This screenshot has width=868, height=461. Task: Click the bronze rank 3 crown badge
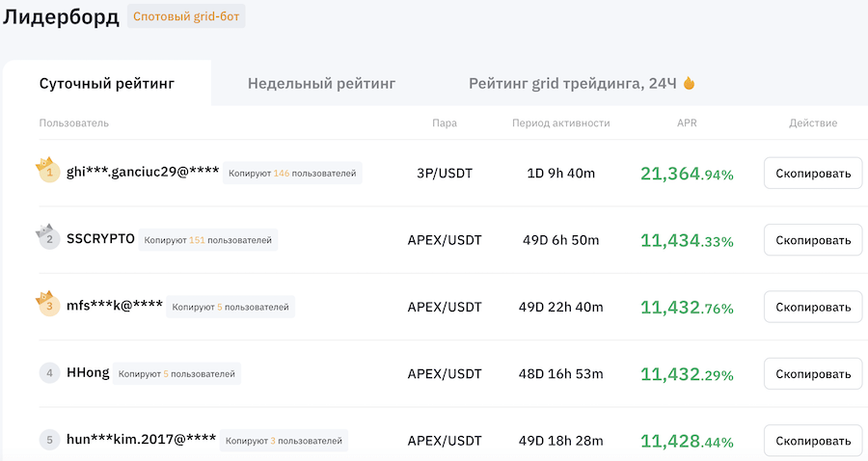[47, 305]
